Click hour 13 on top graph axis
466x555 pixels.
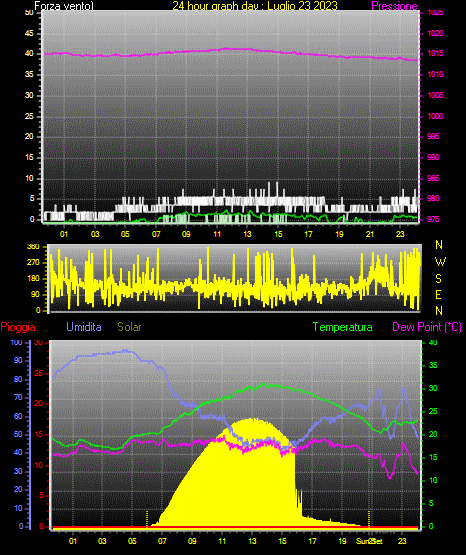pos(247,234)
